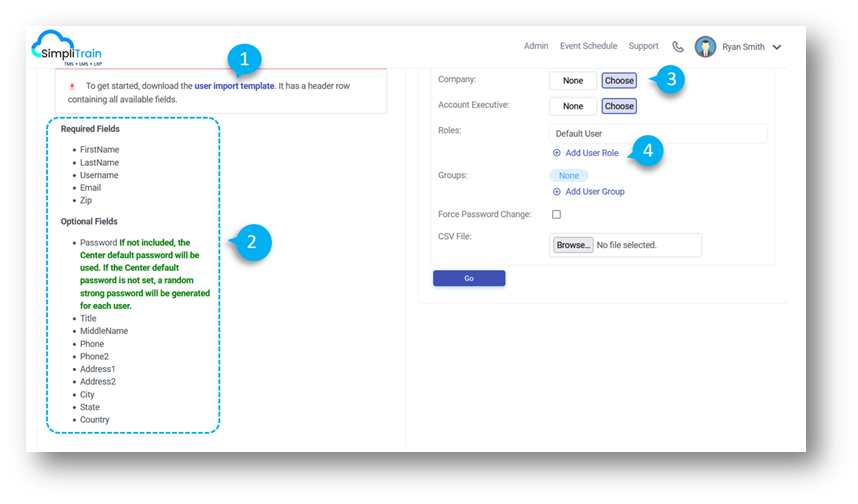858x504 pixels.
Task: Click the Account Executive None value field
Action: [x=573, y=106]
